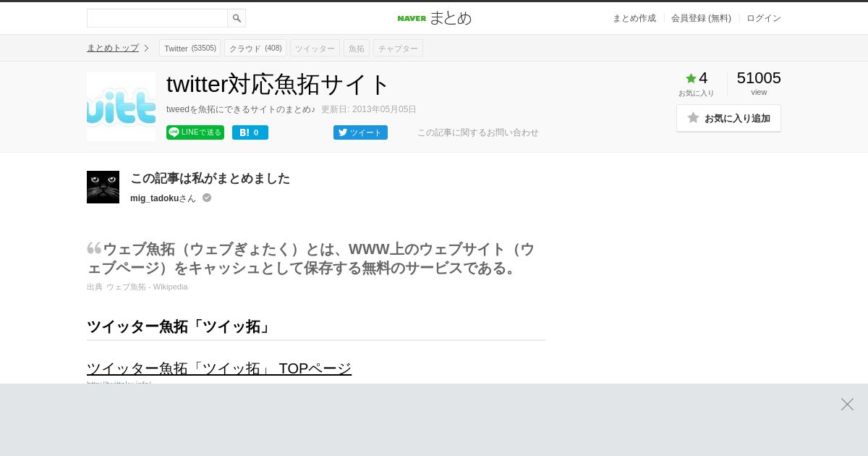The width and height of the screenshot is (868, 456).
Task: Click the Hatena B! bookmark button
Action: [x=250, y=132]
